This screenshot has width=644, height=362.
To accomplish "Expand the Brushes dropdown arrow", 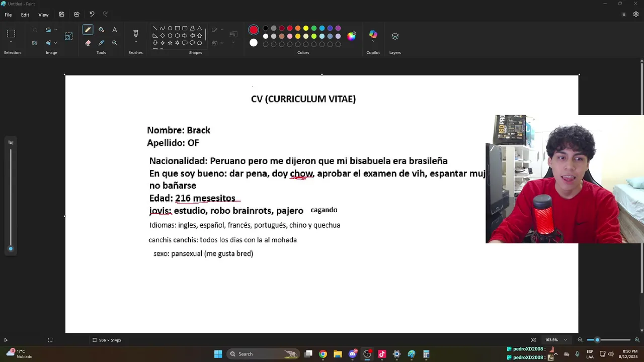I will (x=135, y=42).
